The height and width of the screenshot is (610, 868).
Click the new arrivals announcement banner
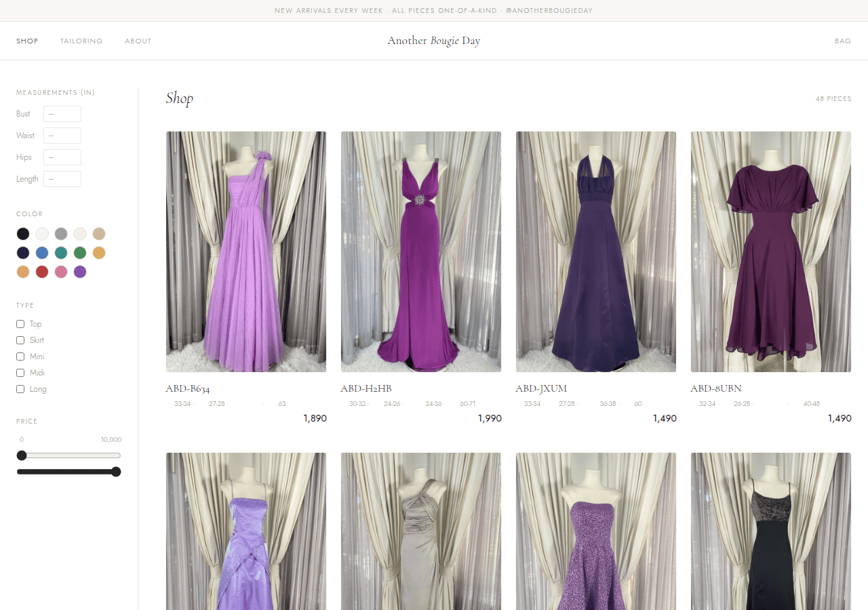pyautogui.click(x=434, y=11)
